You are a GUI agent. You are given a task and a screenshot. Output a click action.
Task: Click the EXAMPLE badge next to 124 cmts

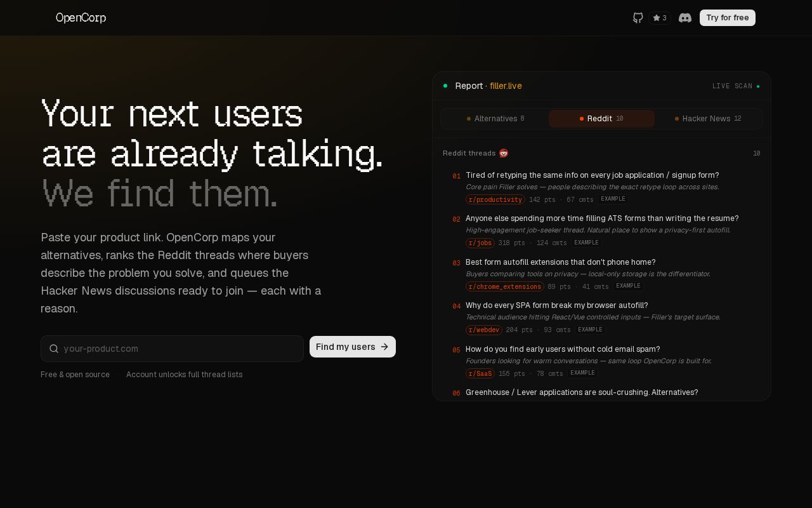pyautogui.click(x=587, y=243)
